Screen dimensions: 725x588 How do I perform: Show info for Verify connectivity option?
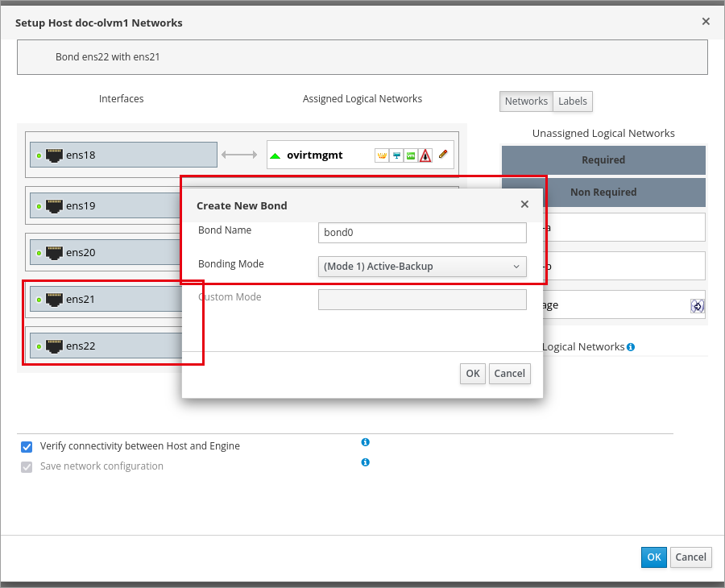click(365, 442)
